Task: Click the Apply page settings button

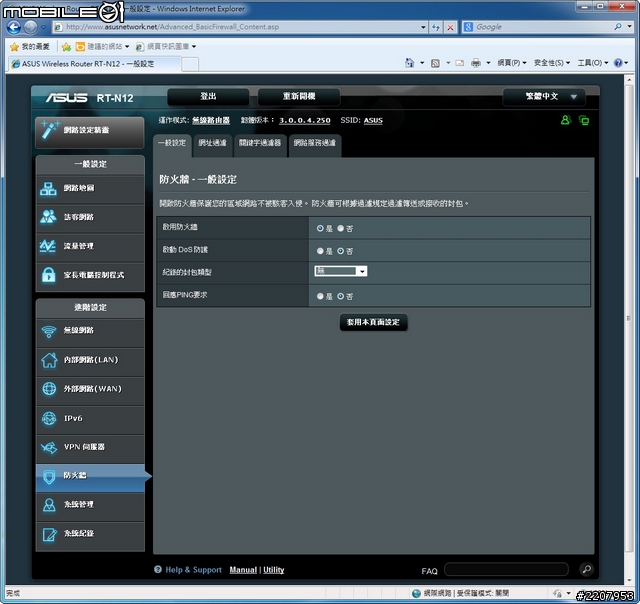Action: coord(373,322)
